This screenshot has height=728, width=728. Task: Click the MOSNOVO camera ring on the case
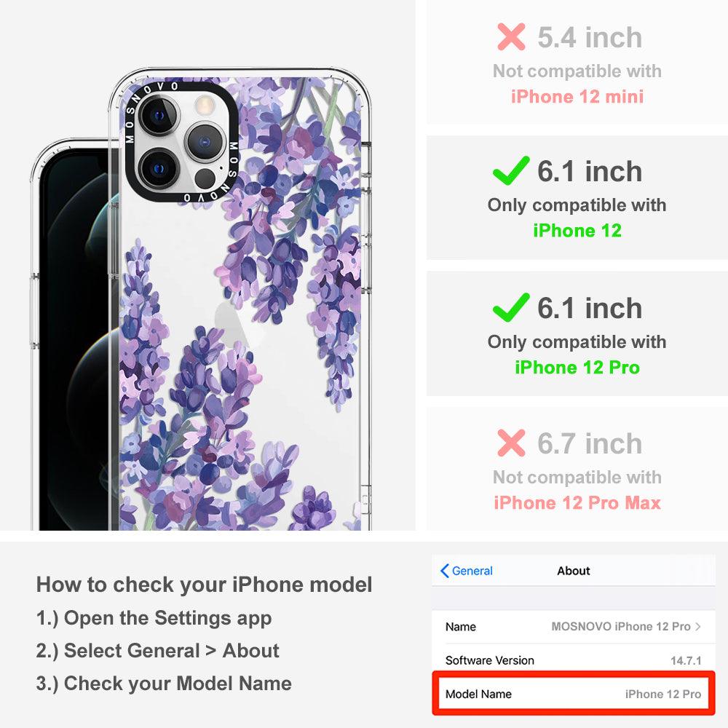(x=181, y=141)
